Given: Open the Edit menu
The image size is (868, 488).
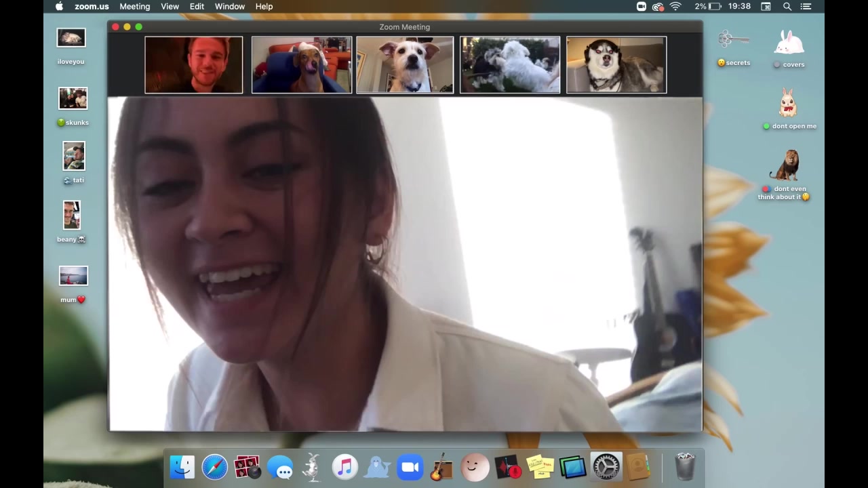Looking at the screenshot, I should click(x=197, y=6).
